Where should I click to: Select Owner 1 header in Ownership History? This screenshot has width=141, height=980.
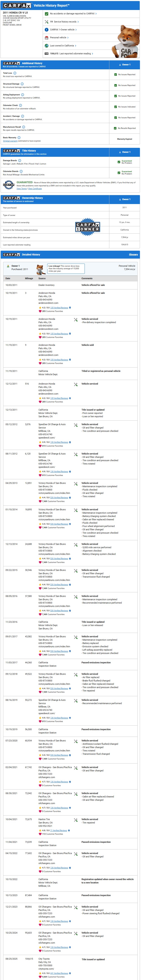coord(124,199)
